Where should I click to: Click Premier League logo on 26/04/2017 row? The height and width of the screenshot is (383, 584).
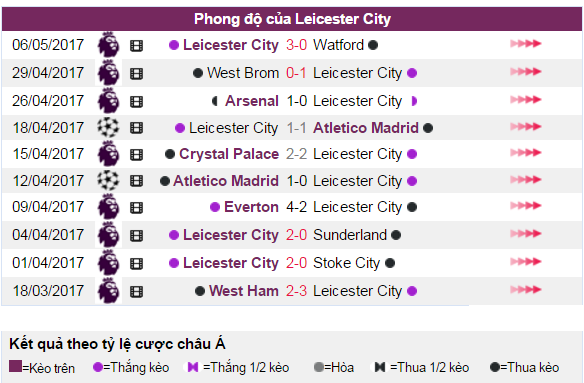[108, 101]
